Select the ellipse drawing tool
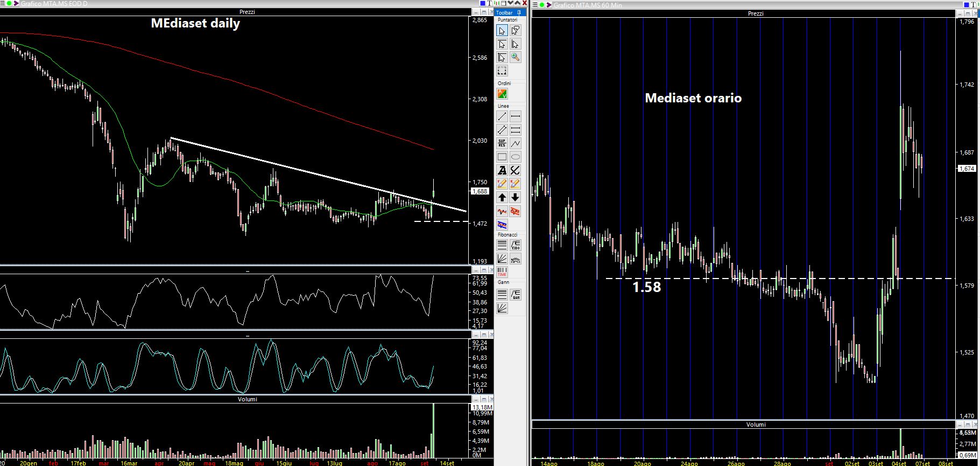This screenshot has width=980, height=466. tap(515, 157)
